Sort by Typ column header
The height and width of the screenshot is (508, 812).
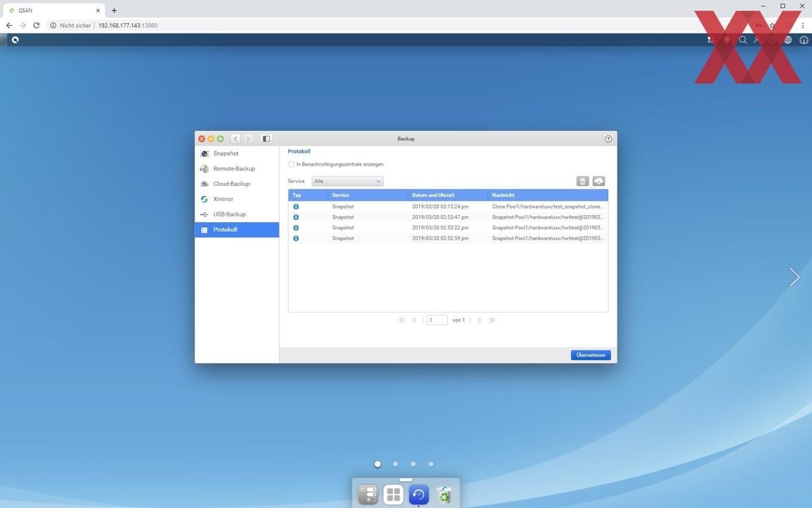click(x=307, y=195)
